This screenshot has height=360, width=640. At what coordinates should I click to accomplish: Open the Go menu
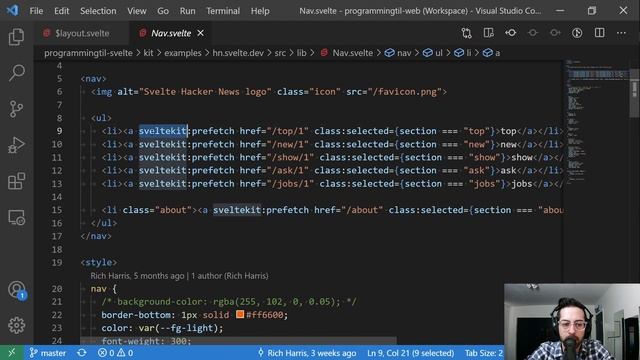163,11
